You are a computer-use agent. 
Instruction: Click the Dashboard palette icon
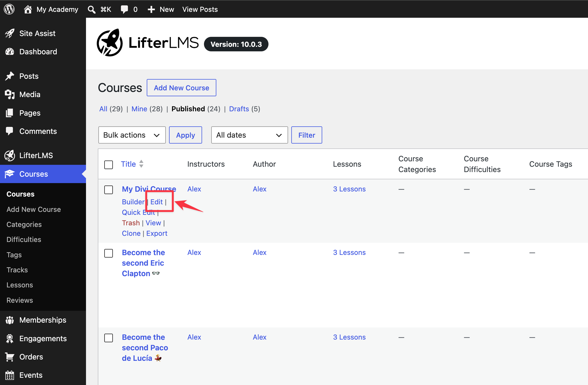[x=10, y=52]
